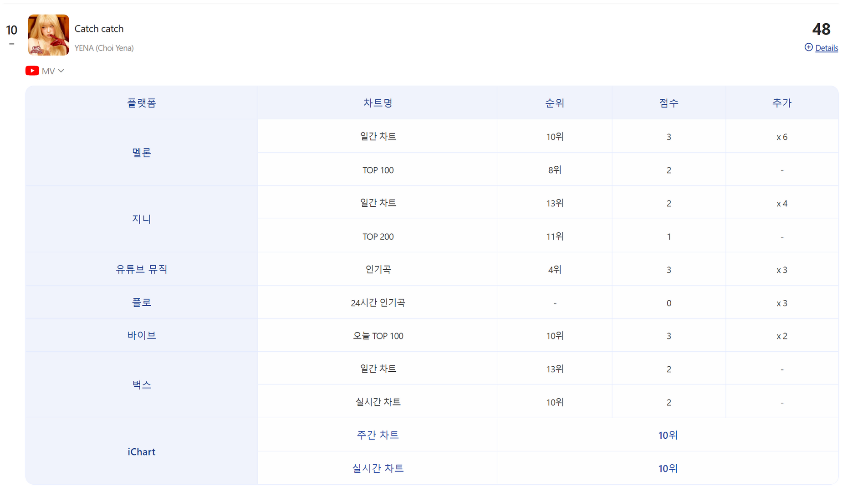This screenshot has width=868, height=492.
Task: Click the artist name YENA (Choi Yena)
Action: [104, 48]
